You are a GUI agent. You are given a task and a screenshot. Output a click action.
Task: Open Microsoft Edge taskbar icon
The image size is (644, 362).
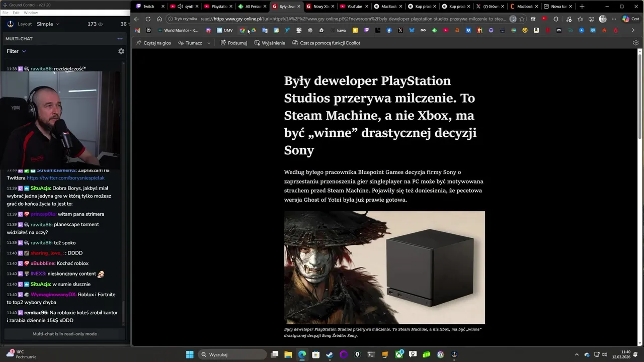302,354
